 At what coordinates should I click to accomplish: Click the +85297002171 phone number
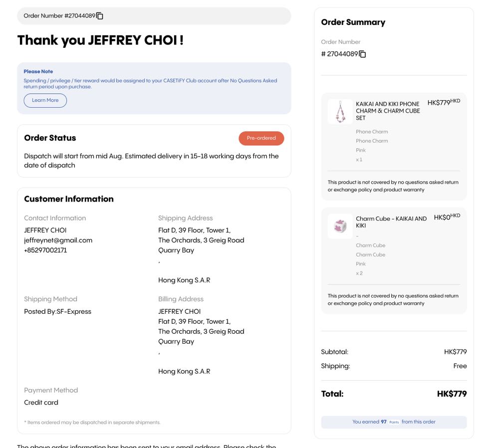(45, 250)
